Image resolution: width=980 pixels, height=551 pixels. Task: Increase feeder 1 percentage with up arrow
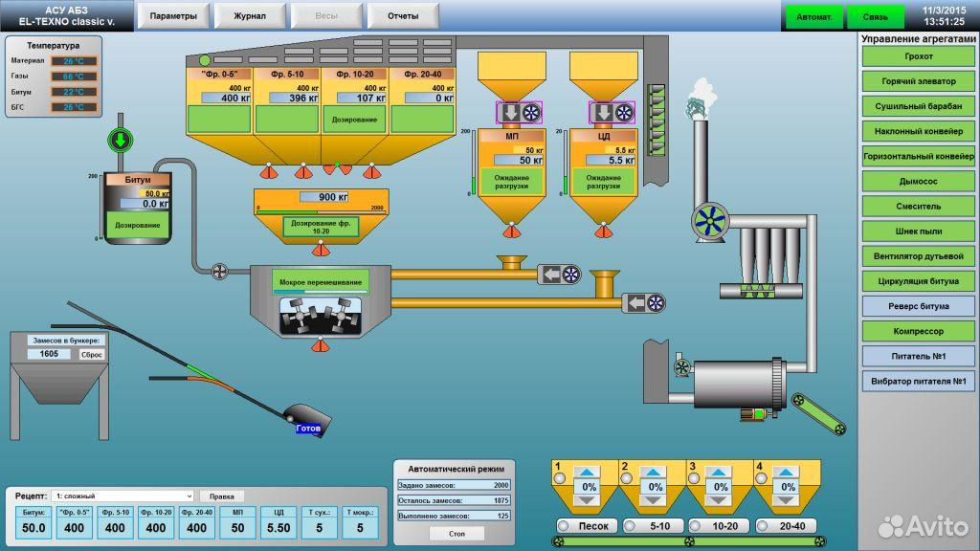pyautogui.click(x=589, y=472)
